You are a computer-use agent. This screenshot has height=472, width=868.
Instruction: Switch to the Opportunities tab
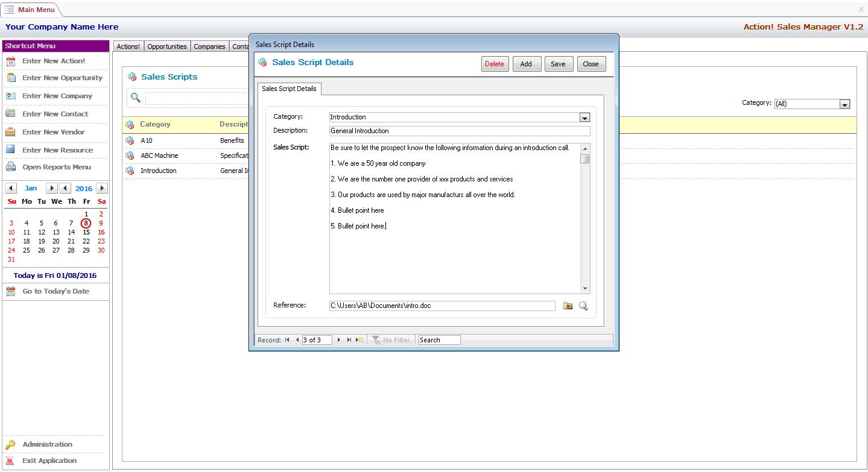[167, 46]
